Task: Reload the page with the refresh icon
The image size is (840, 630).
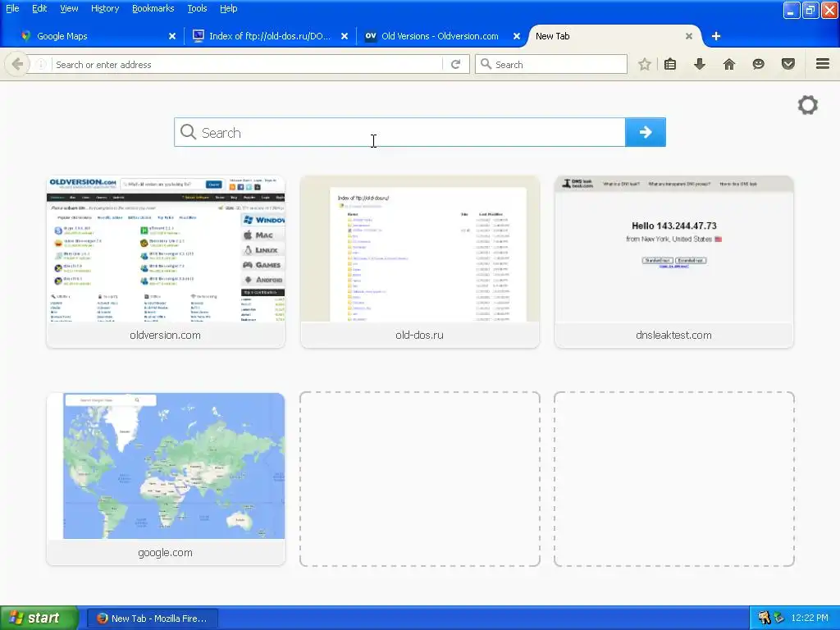Action: pos(456,64)
